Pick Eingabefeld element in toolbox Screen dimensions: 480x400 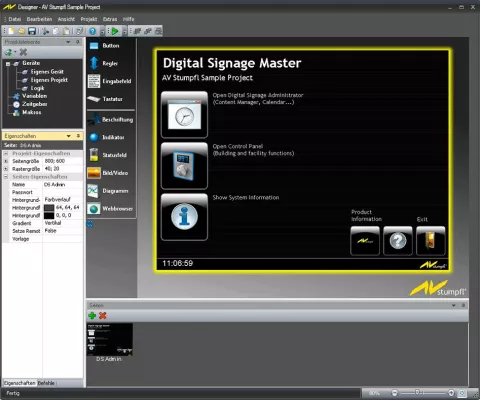pos(110,81)
